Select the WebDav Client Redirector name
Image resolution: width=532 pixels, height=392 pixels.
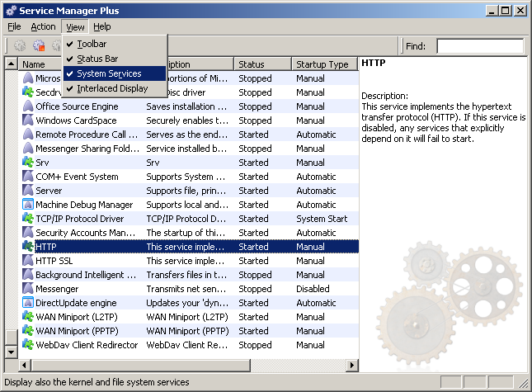pyautogui.click(x=87, y=345)
